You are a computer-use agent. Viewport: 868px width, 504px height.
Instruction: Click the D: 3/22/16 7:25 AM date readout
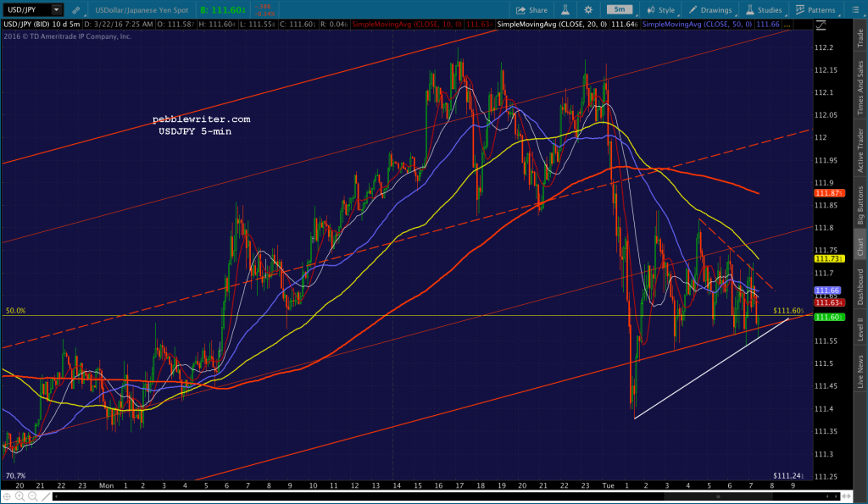click(119, 25)
